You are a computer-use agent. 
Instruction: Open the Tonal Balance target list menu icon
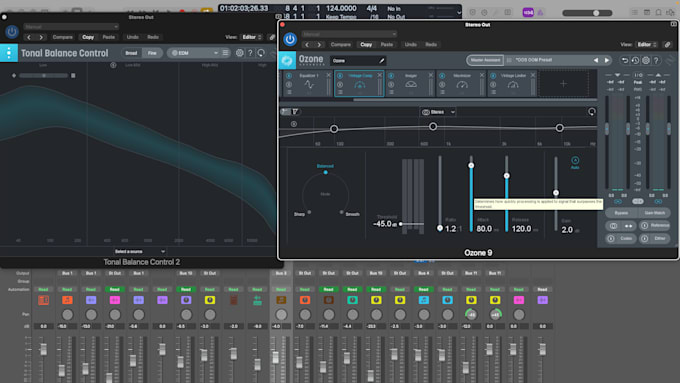[225, 53]
